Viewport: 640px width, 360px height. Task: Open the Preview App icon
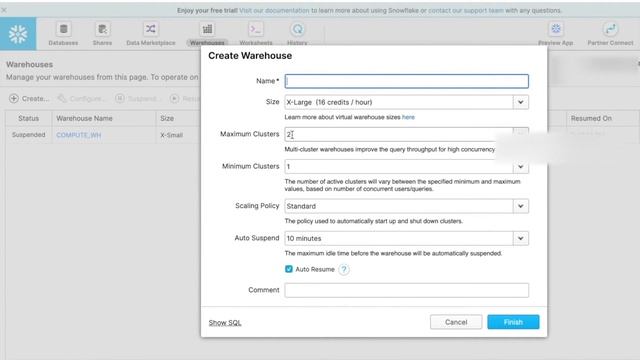tap(556, 29)
